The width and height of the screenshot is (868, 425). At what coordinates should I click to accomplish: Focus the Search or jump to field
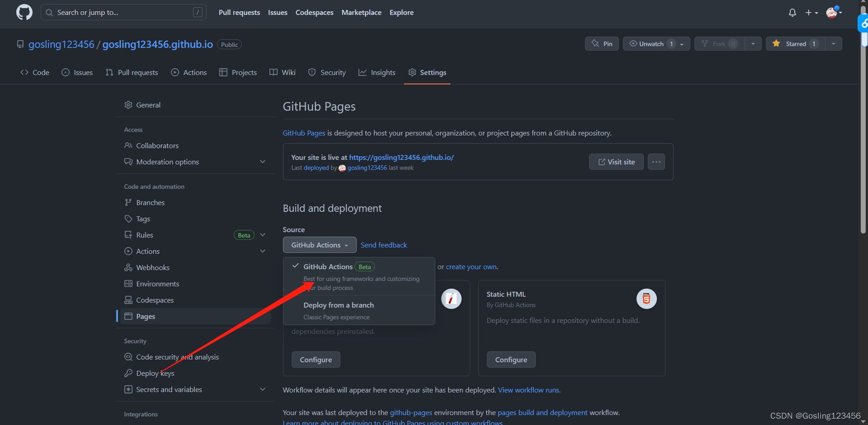coord(123,13)
